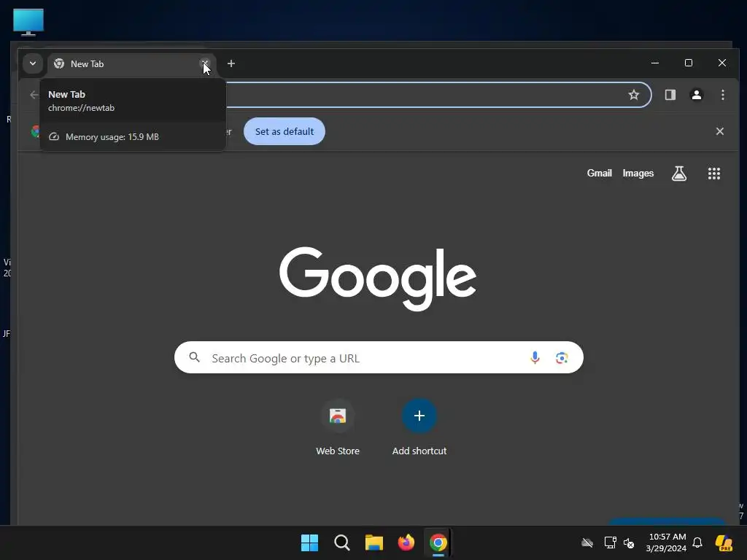
Task: Open the Web Store shortcut
Action: tap(338, 427)
